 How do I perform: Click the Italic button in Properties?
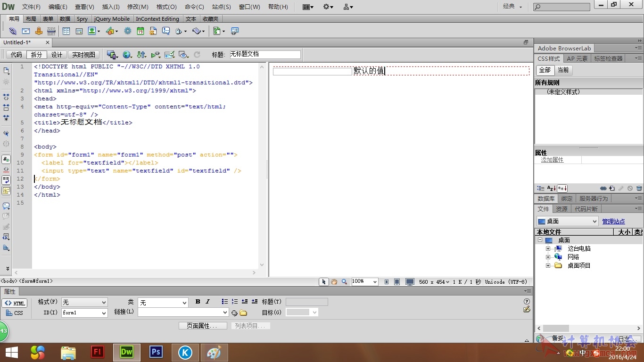pos(207,302)
